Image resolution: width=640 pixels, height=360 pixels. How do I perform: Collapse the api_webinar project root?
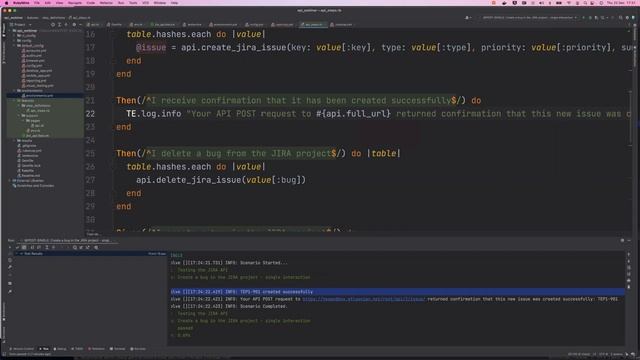pos(10,31)
